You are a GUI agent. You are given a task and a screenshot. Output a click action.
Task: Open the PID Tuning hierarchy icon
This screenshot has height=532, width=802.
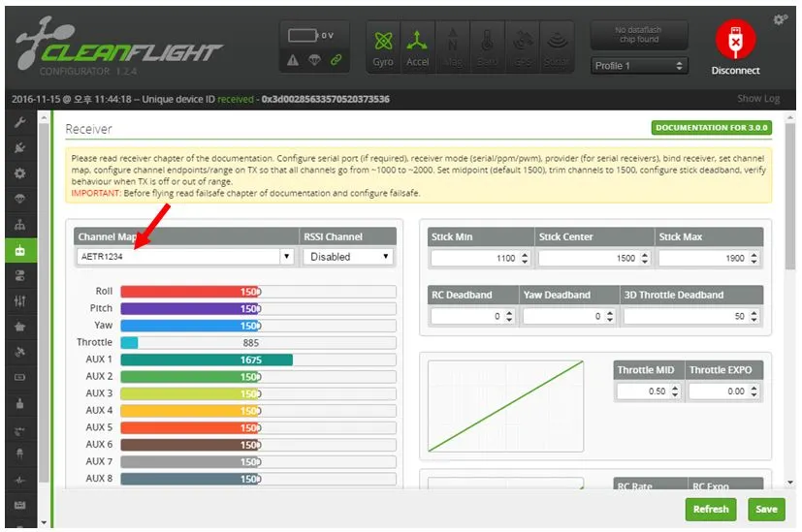click(20, 225)
